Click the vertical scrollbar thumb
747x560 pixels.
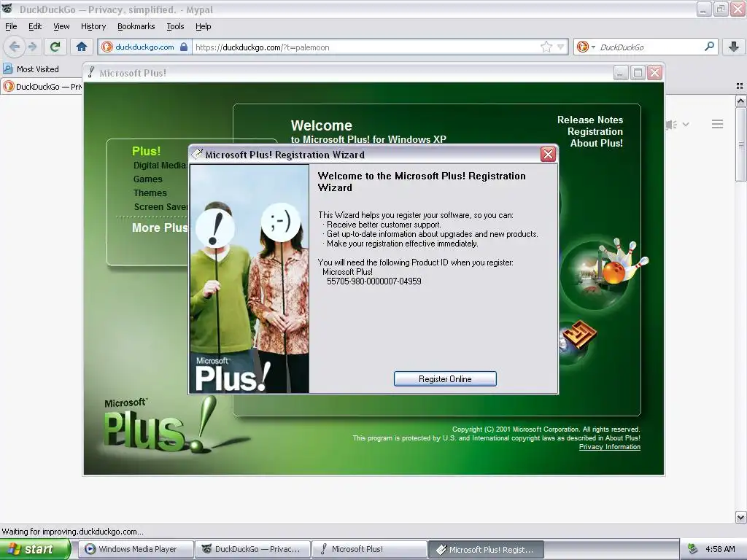click(x=740, y=144)
